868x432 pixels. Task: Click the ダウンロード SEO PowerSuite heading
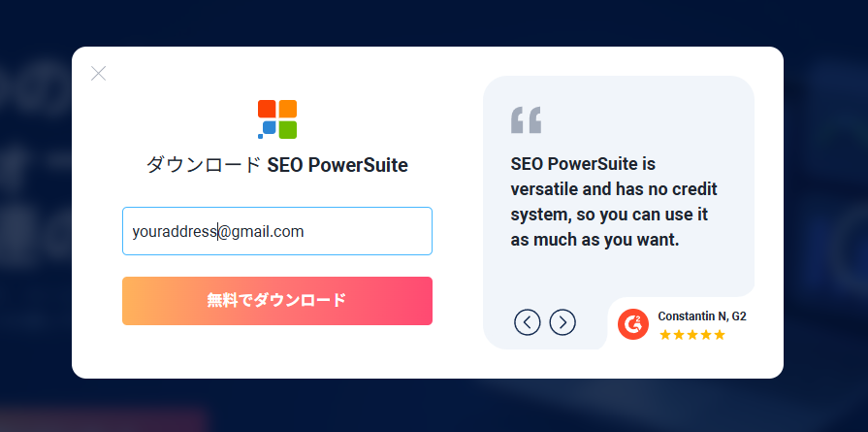pos(276,165)
